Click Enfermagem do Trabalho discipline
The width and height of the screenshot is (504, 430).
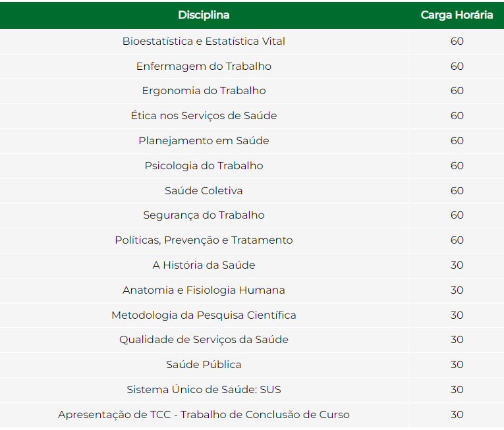click(204, 67)
